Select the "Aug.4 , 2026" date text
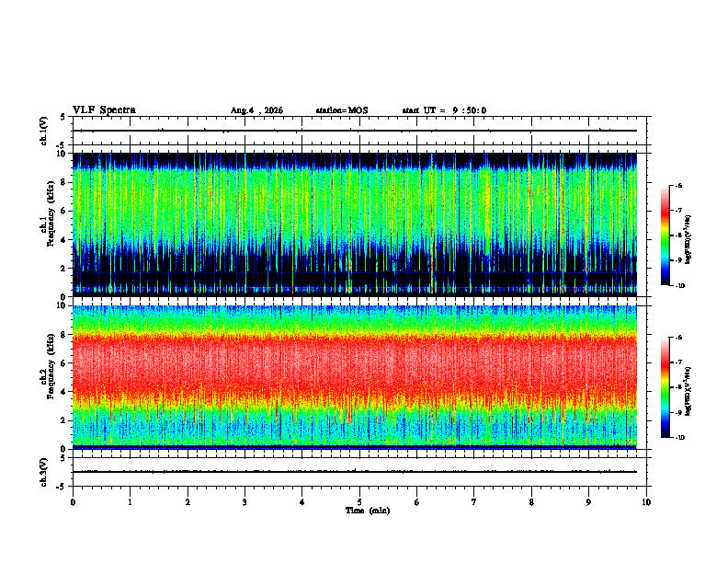The height and width of the screenshot is (563, 728). coord(256,110)
